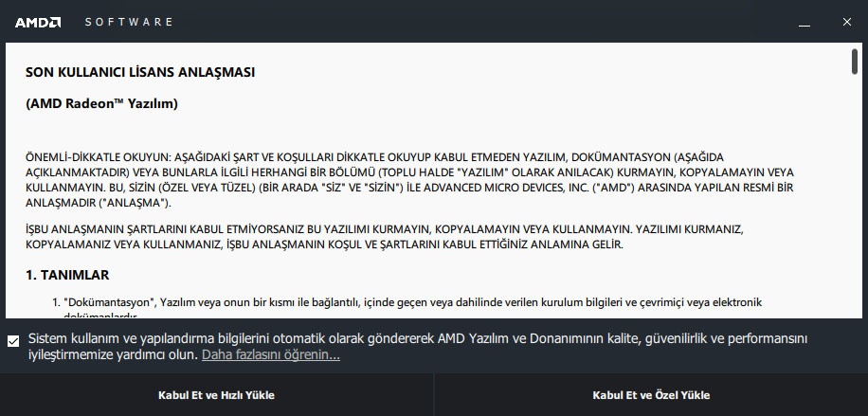Screen dimensions: 868x416
Task: Click the license agreement scrollbar thumb
Action: pos(855,61)
